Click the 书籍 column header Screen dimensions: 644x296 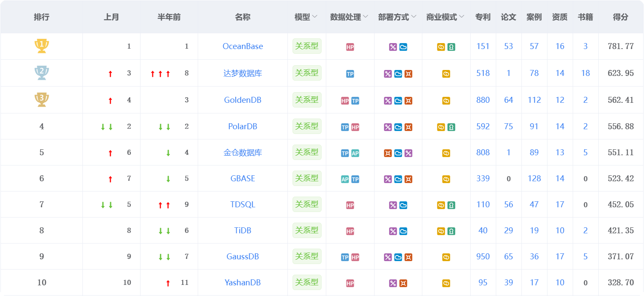coord(585,17)
